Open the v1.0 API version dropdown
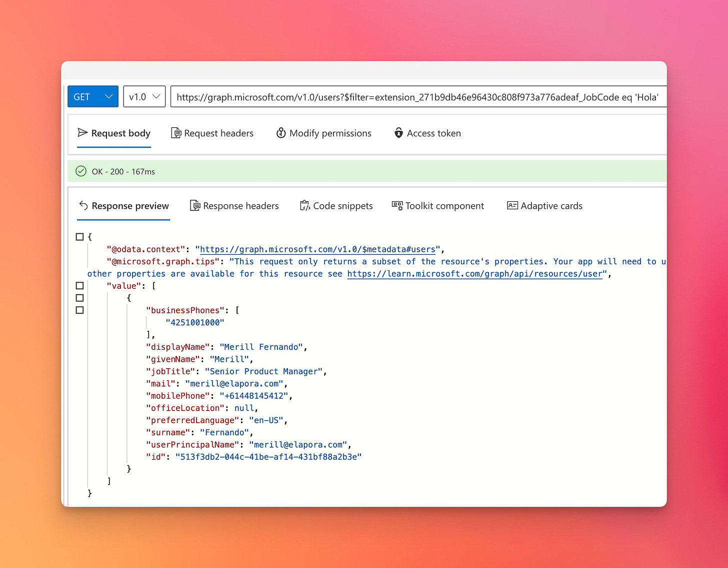The image size is (728, 568). 144,96
